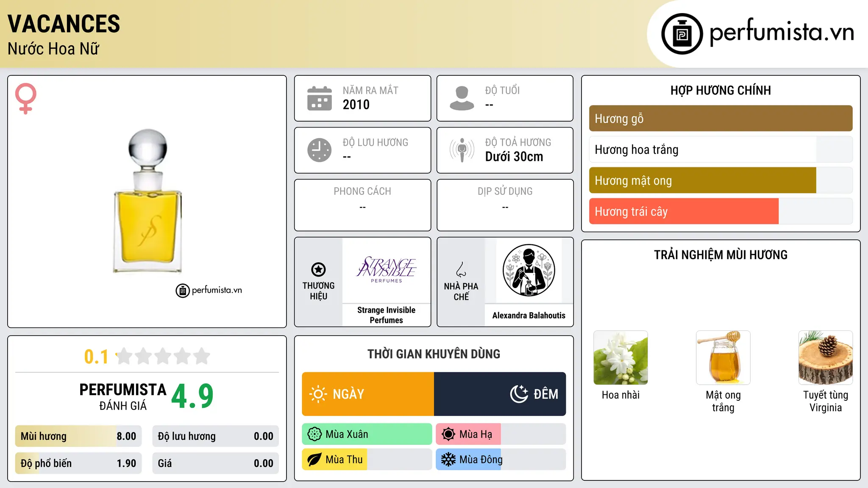Open the perfumista.vn site name in the header
This screenshot has width=868, height=488.
pos(782,33)
